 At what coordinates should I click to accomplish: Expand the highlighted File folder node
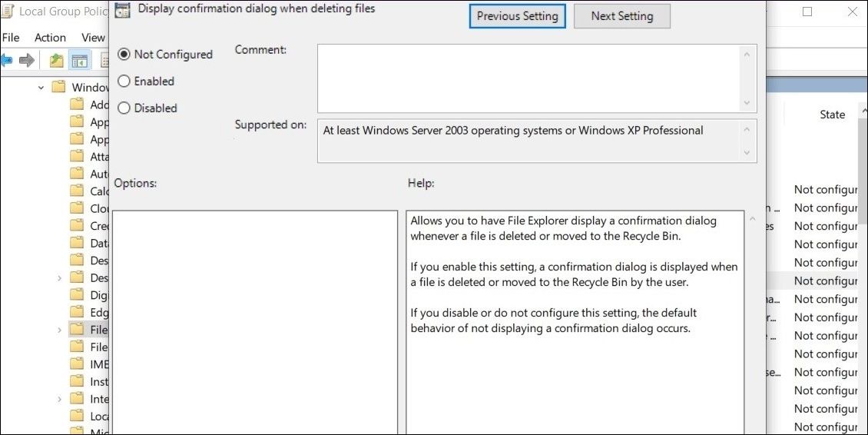pyautogui.click(x=59, y=330)
